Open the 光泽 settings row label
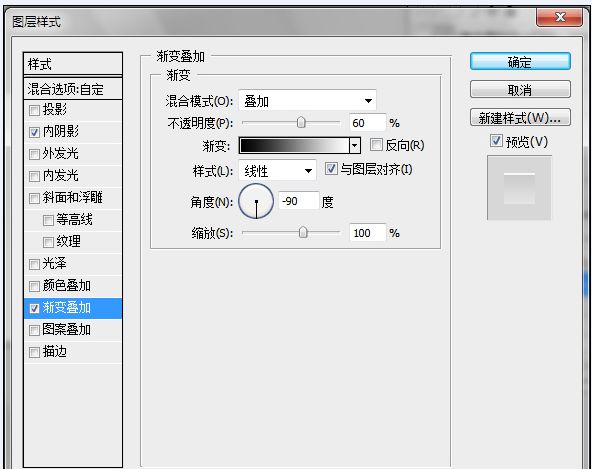This screenshot has height=469, width=592. (x=55, y=263)
